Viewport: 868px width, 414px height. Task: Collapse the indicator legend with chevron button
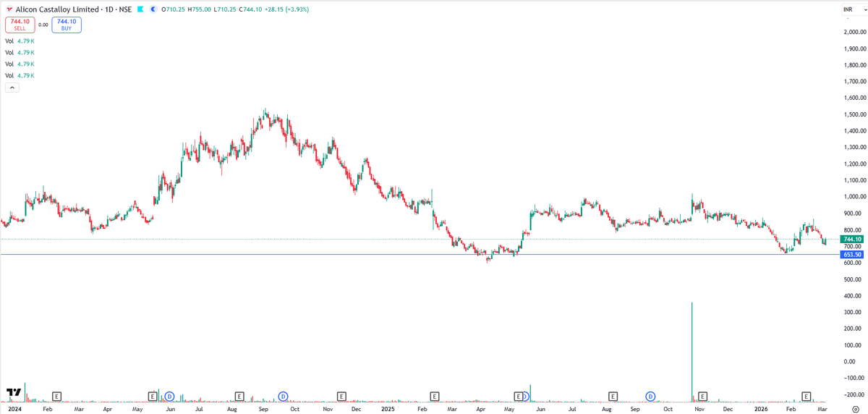12,88
